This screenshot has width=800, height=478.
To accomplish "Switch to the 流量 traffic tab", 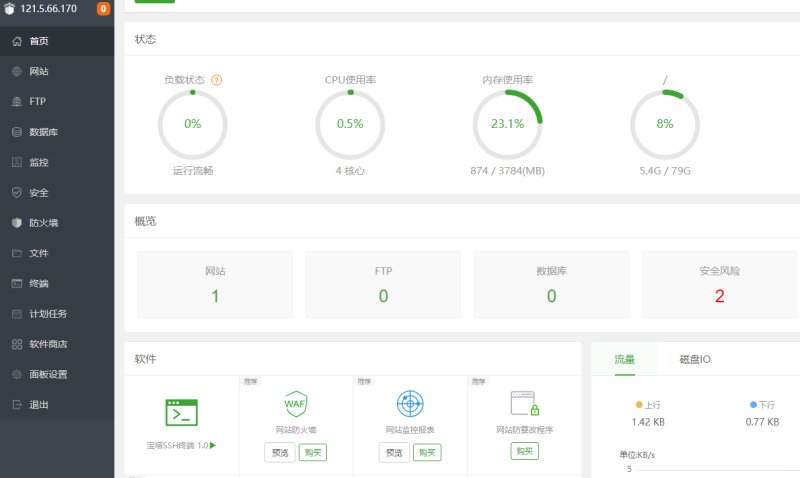I will click(x=624, y=359).
